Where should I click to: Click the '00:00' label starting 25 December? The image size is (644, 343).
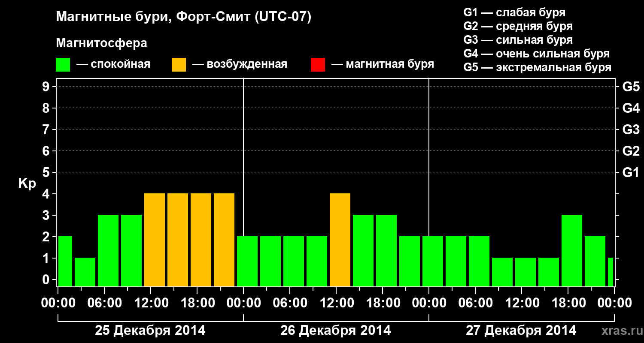[58, 303]
